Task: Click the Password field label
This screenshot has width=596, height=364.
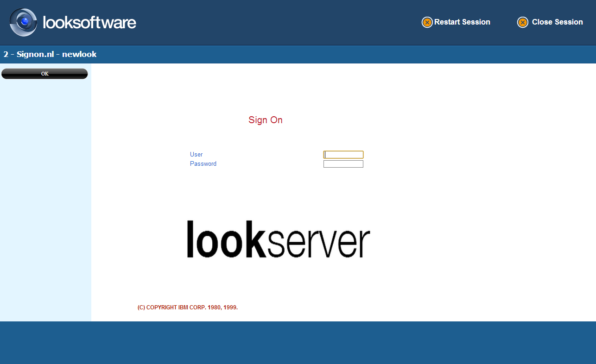Action: click(203, 164)
